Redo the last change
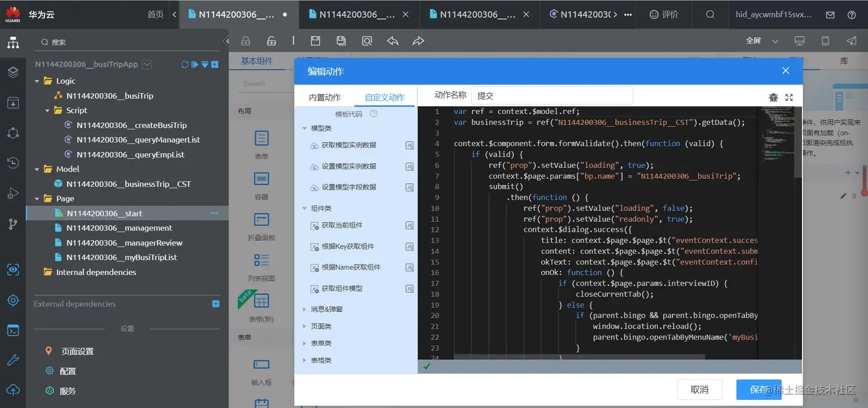This screenshot has height=408, width=868. [x=417, y=41]
